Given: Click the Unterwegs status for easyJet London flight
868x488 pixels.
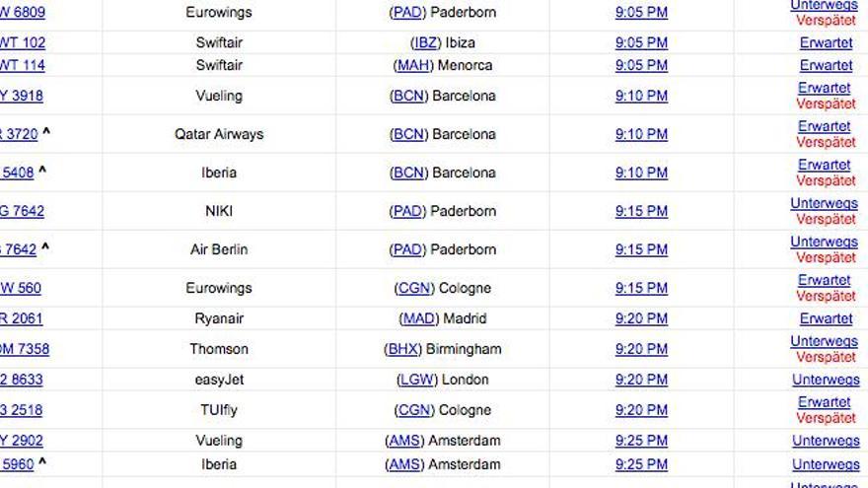Looking at the screenshot, I should point(826,380).
